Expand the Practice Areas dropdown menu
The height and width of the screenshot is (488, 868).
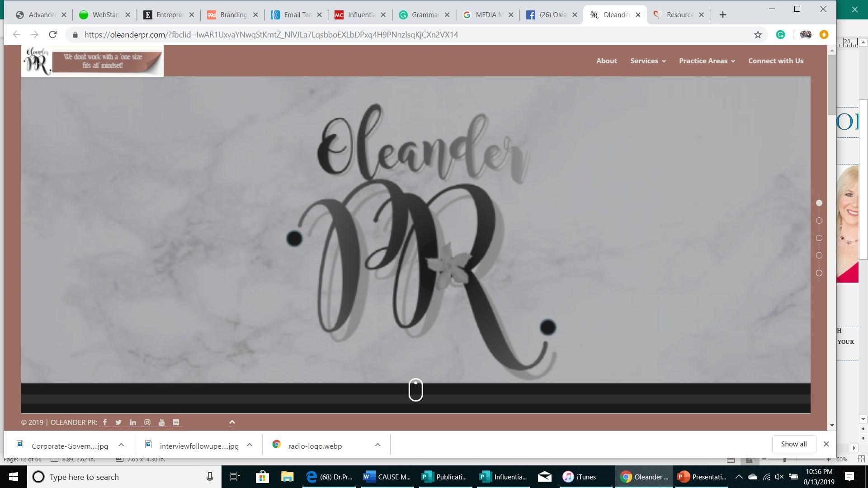tap(707, 61)
